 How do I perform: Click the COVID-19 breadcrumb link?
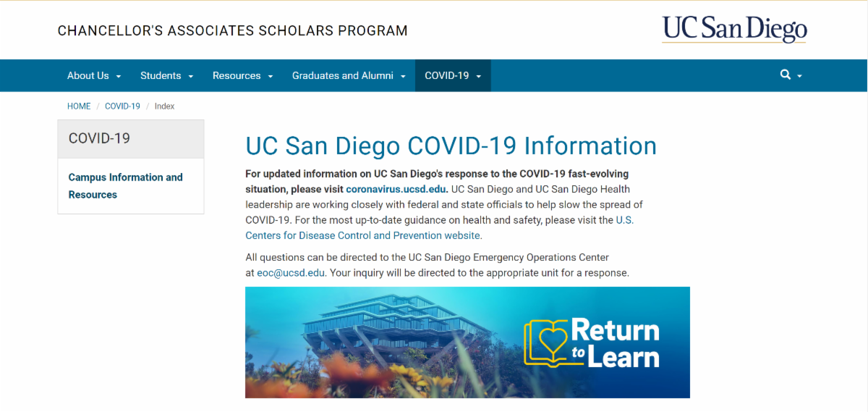tap(122, 106)
